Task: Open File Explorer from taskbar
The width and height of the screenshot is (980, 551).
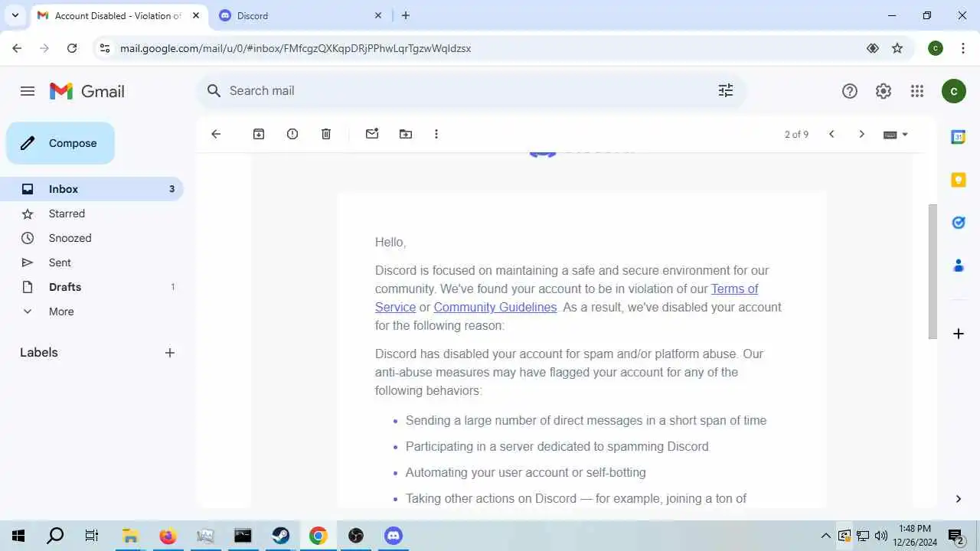Action: point(130,536)
